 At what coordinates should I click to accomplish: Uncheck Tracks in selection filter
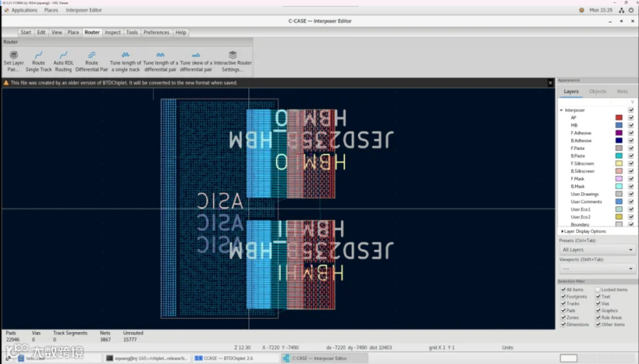(563, 304)
